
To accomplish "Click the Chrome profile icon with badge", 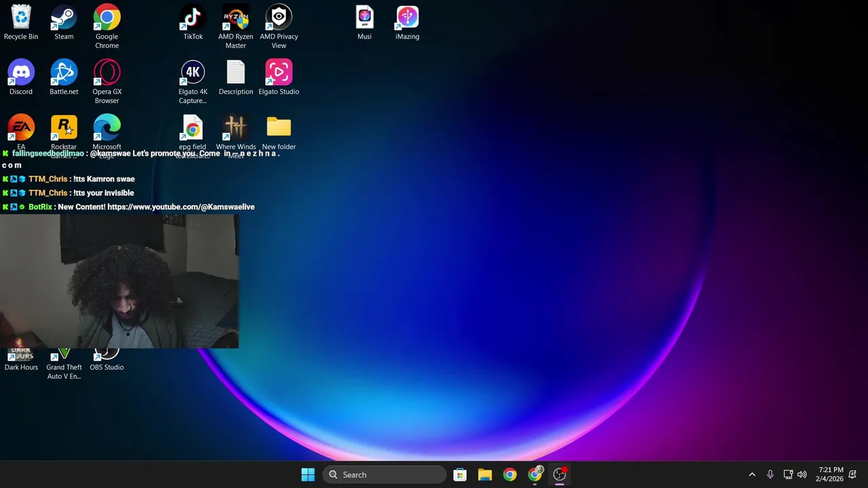I will 535,474.
